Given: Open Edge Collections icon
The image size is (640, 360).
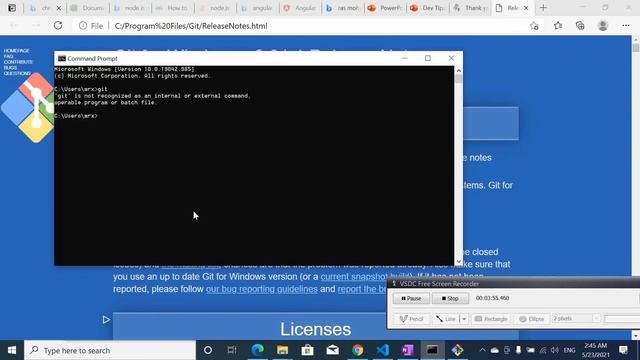Looking at the screenshot, I should coord(580,26).
